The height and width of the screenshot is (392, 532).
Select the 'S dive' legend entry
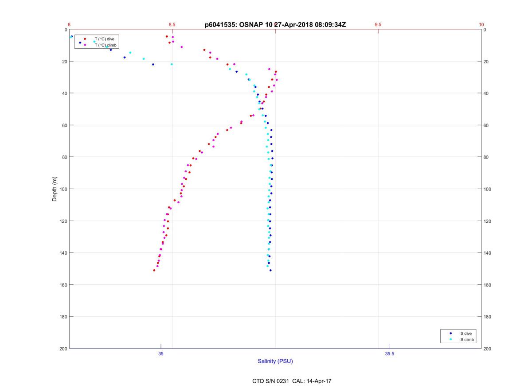point(465,333)
